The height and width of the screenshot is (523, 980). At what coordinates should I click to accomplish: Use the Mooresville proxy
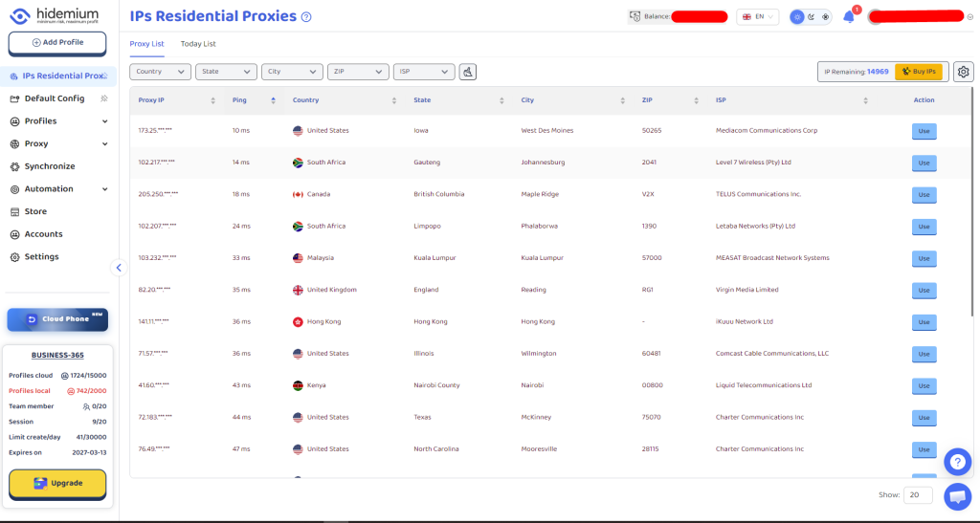(924, 449)
